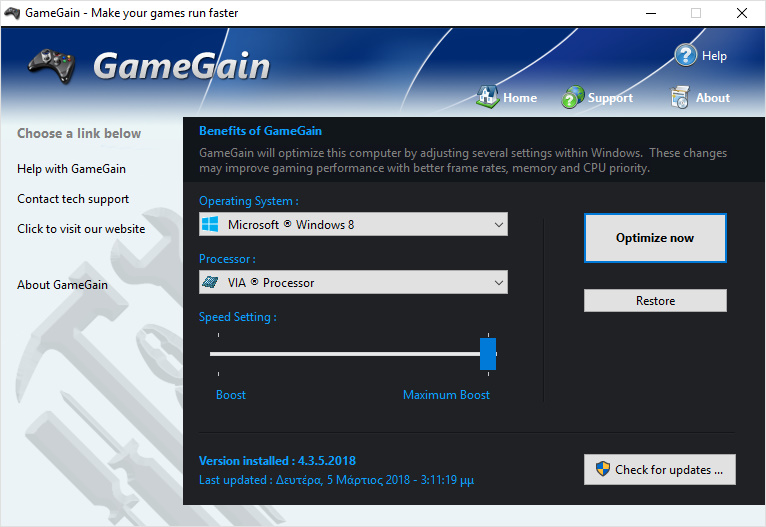Open the About section label
Viewport: 766px width, 527px height.
coord(713,98)
